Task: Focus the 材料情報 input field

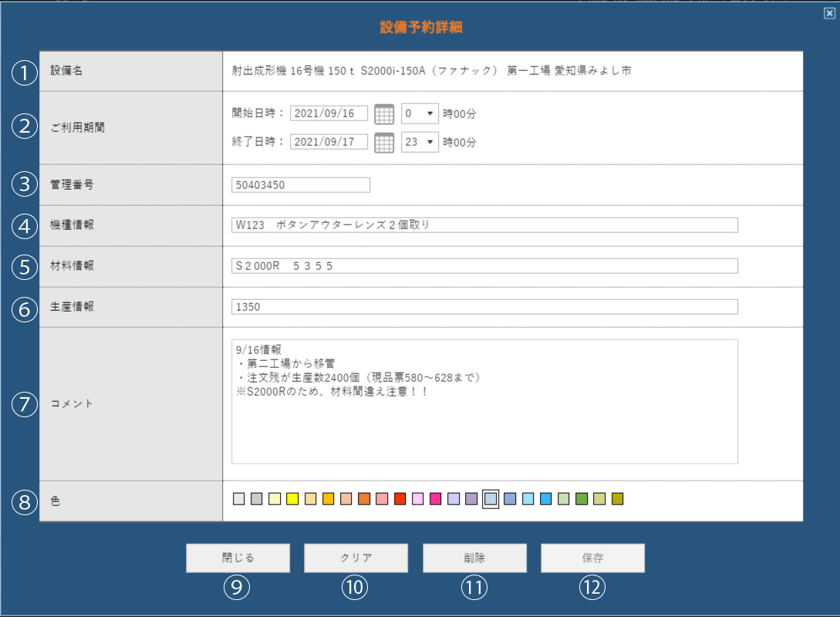Action: (x=484, y=266)
